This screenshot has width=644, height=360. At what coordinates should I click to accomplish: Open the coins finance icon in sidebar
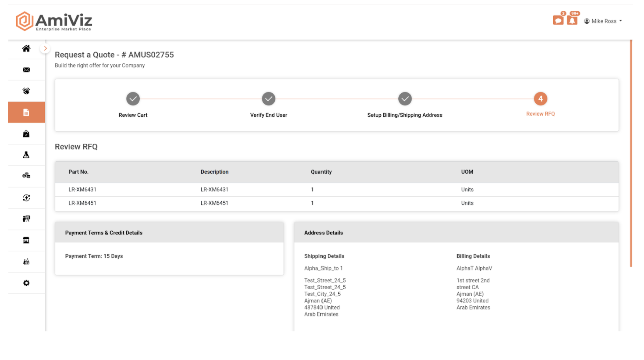pyautogui.click(x=26, y=176)
